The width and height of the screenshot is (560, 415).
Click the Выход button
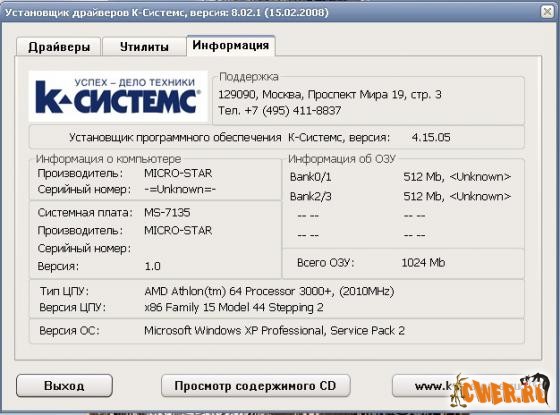coord(64,386)
